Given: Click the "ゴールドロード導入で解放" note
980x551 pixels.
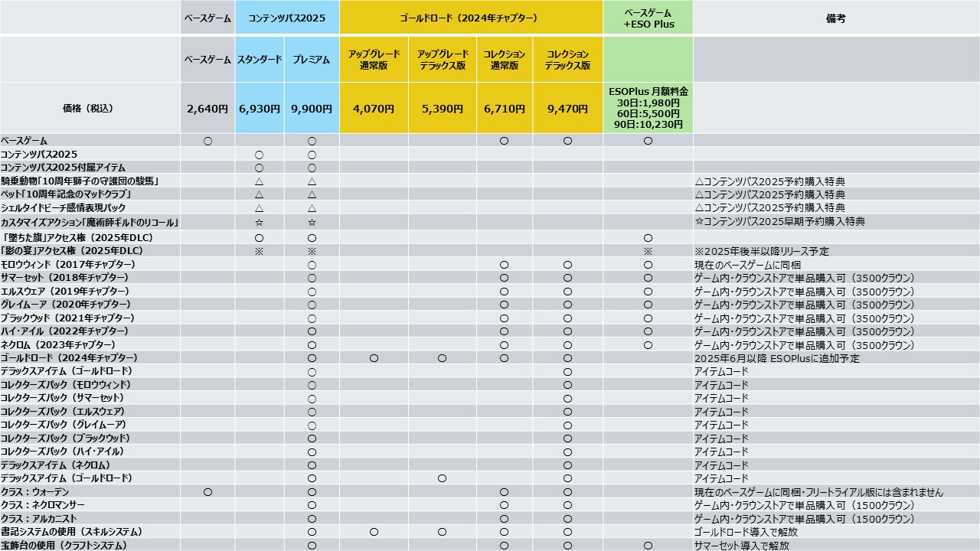Looking at the screenshot, I should pyautogui.click(x=746, y=532).
